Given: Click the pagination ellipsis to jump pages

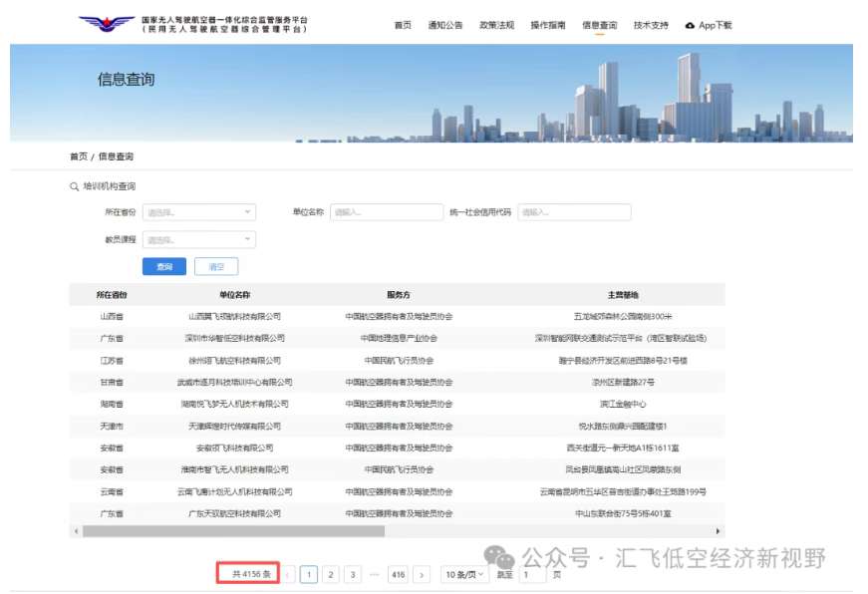Looking at the screenshot, I should click(x=375, y=574).
